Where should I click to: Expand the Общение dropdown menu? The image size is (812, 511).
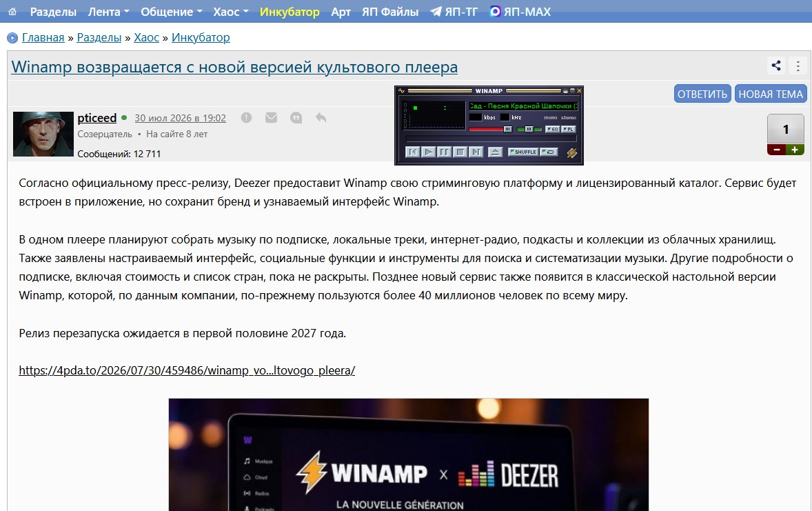pyautogui.click(x=172, y=12)
